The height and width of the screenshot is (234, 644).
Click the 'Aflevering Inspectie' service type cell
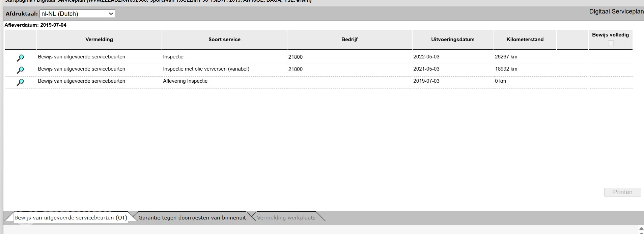(185, 81)
